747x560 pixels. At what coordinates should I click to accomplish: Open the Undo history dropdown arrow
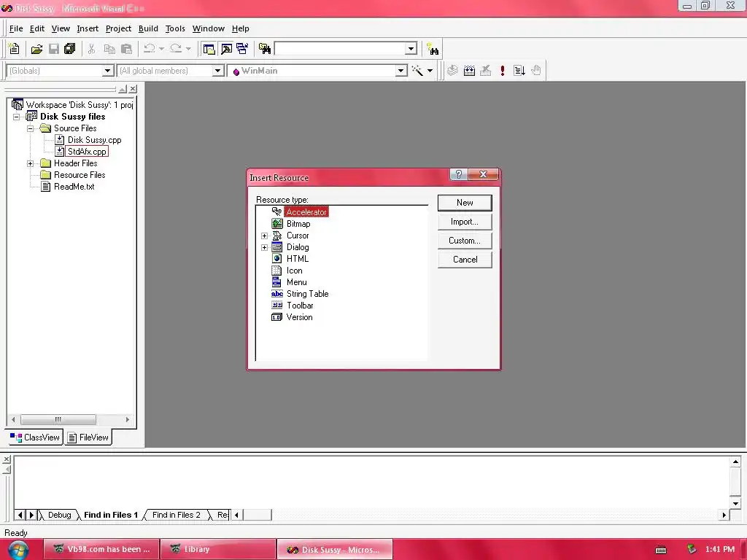[161, 49]
